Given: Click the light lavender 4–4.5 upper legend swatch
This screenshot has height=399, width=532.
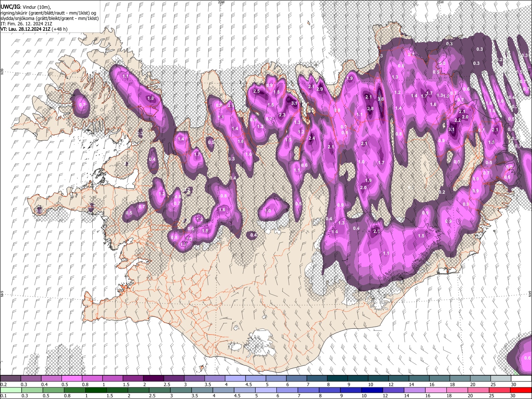Looking at the screenshot, I should point(235,378).
